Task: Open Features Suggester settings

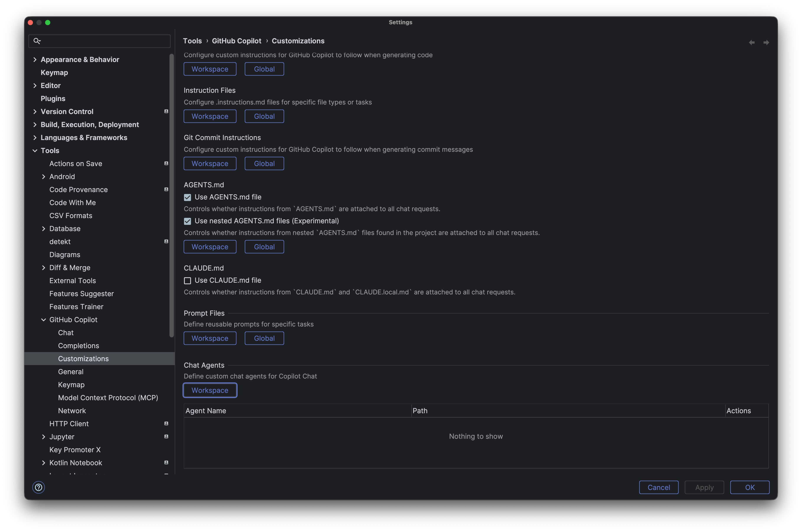Action: click(82, 294)
